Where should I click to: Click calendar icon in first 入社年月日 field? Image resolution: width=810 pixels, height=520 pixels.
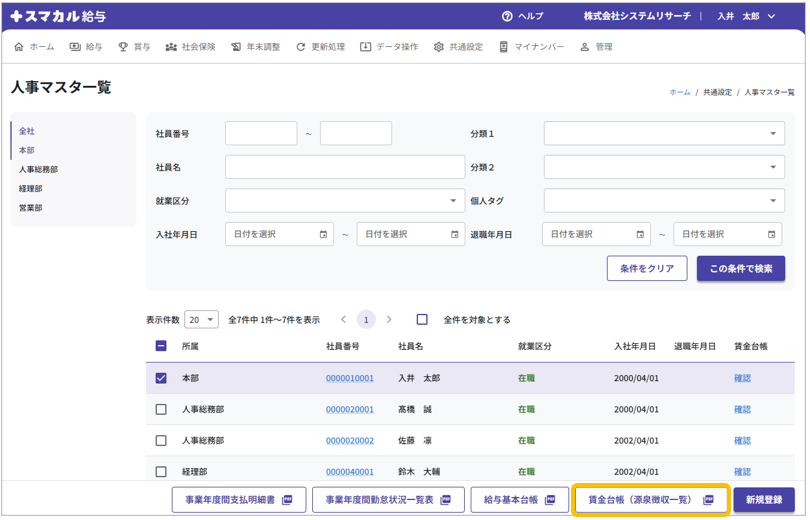(x=323, y=234)
